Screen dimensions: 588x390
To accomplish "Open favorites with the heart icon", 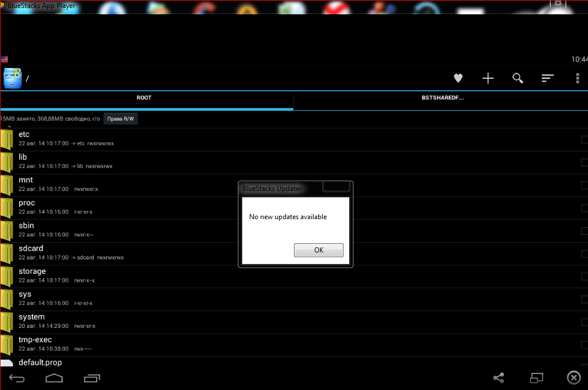I will (x=458, y=78).
